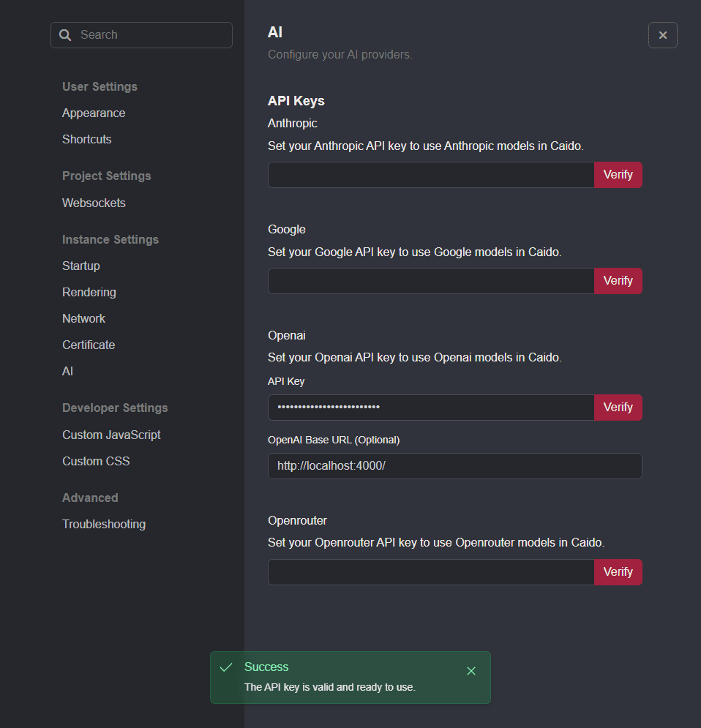Open Troubleshooting under Advanced
The width and height of the screenshot is (701, 728).
(104, 524)
